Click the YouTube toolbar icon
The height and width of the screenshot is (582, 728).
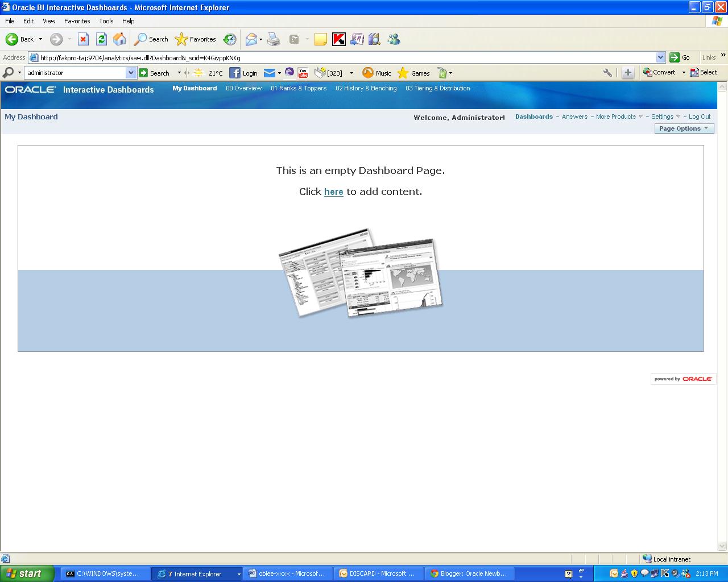pos(303,73)
